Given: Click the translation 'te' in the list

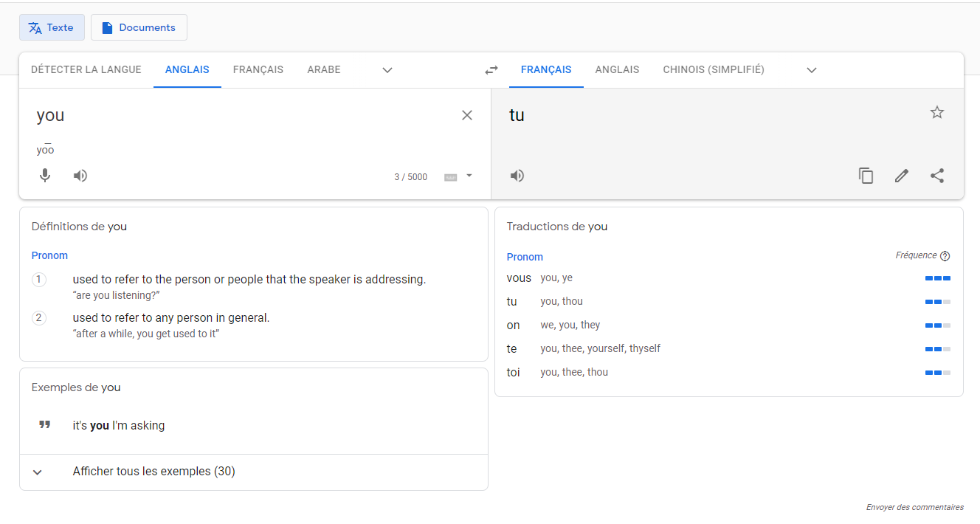Looking at the screenshot, I should (x=512, y=348).
